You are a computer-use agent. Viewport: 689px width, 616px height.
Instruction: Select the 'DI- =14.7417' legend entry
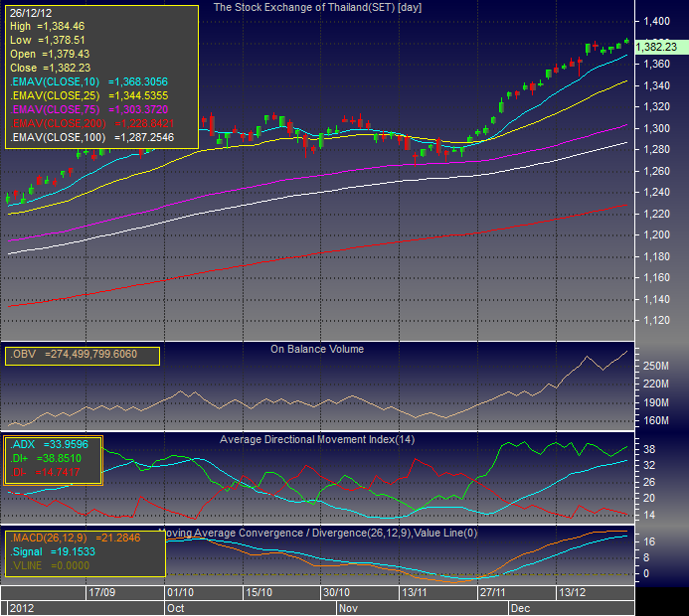tap(46, 472)
